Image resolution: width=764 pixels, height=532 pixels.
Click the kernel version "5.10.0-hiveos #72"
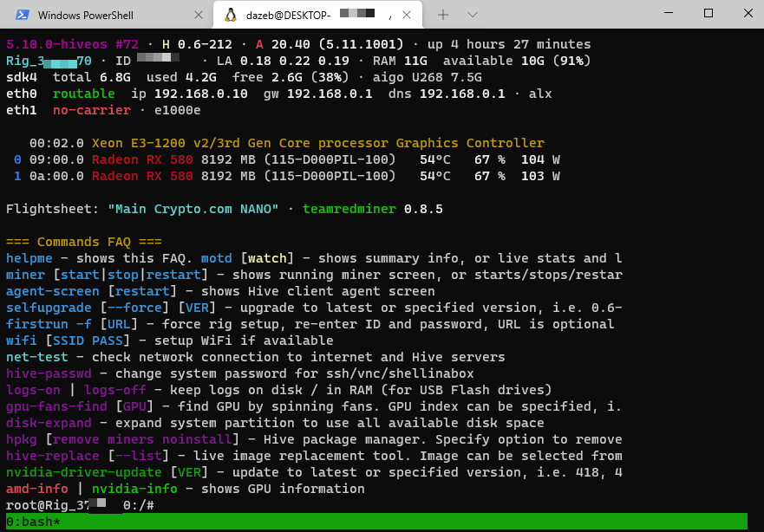tap(72, 45)
